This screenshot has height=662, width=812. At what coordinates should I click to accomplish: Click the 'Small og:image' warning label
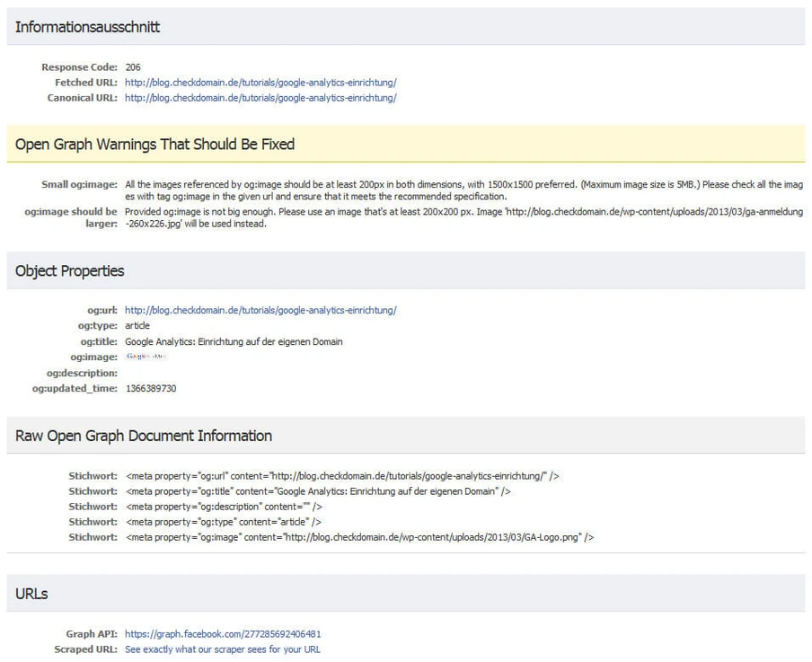[79, 185]
